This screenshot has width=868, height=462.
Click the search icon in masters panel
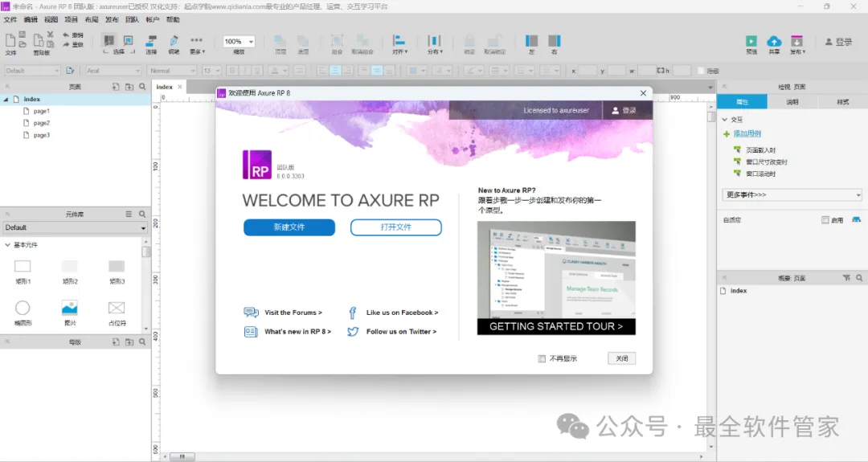coord(142,342)
